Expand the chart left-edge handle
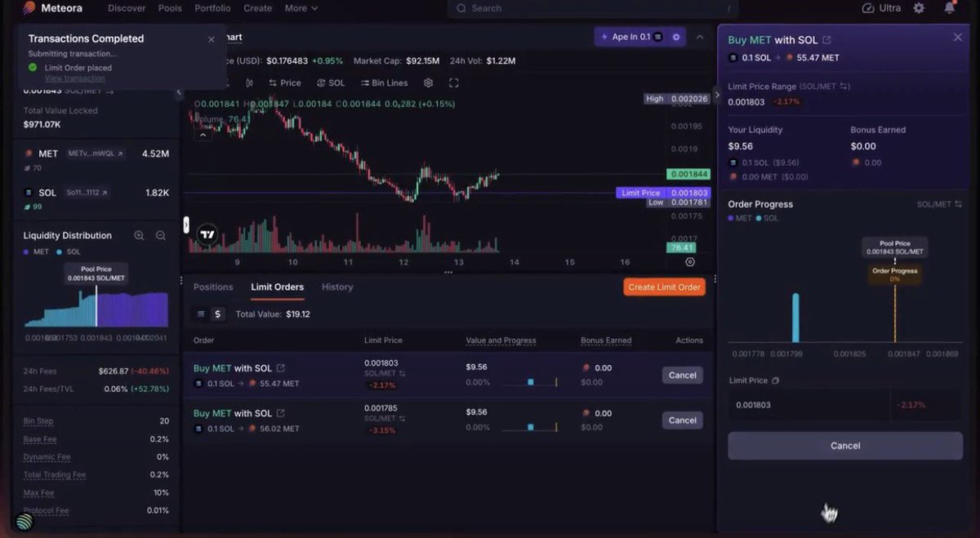 (186, 224)
